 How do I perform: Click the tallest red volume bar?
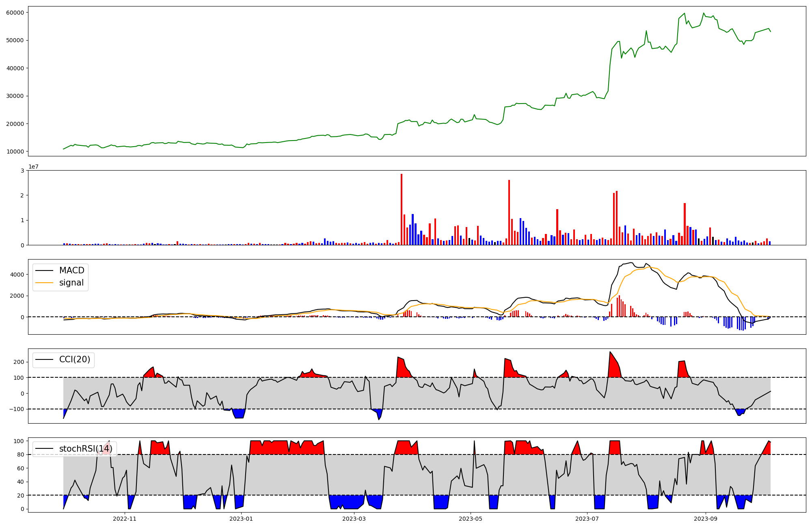point(402,209)
